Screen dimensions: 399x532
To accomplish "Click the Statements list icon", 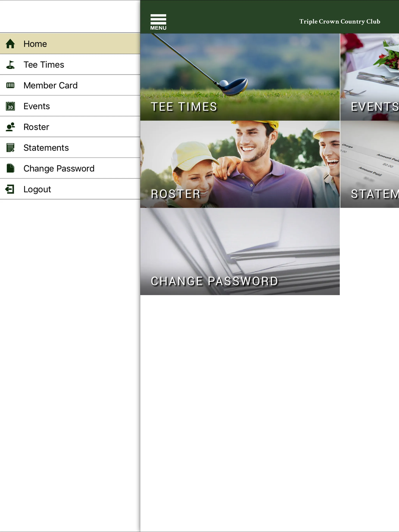I will (10, 147).
